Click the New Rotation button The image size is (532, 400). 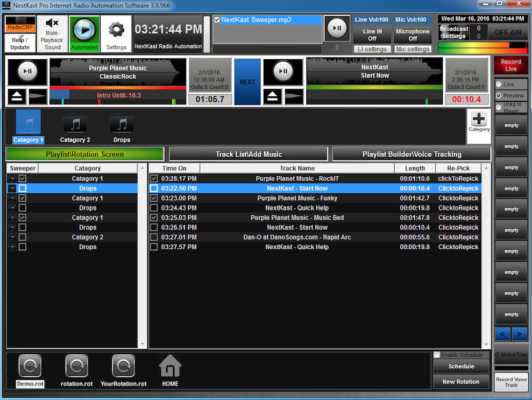461,382
